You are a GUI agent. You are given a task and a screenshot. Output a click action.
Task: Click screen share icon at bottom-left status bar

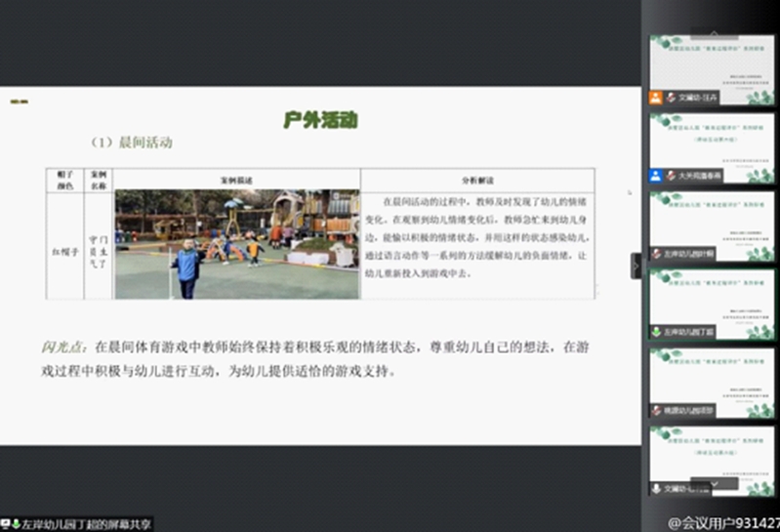point(7,524)
